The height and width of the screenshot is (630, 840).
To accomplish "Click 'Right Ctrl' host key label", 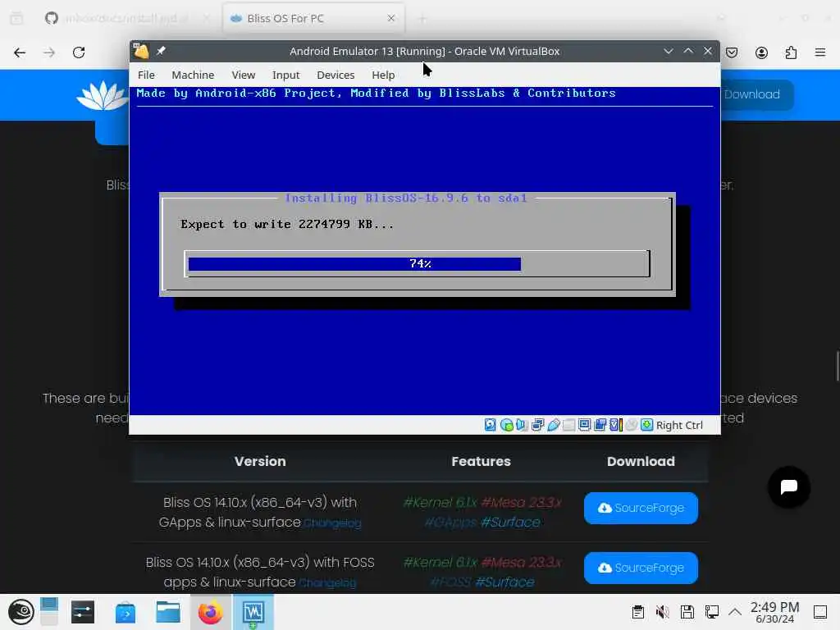I will click(x=679, y=426).
